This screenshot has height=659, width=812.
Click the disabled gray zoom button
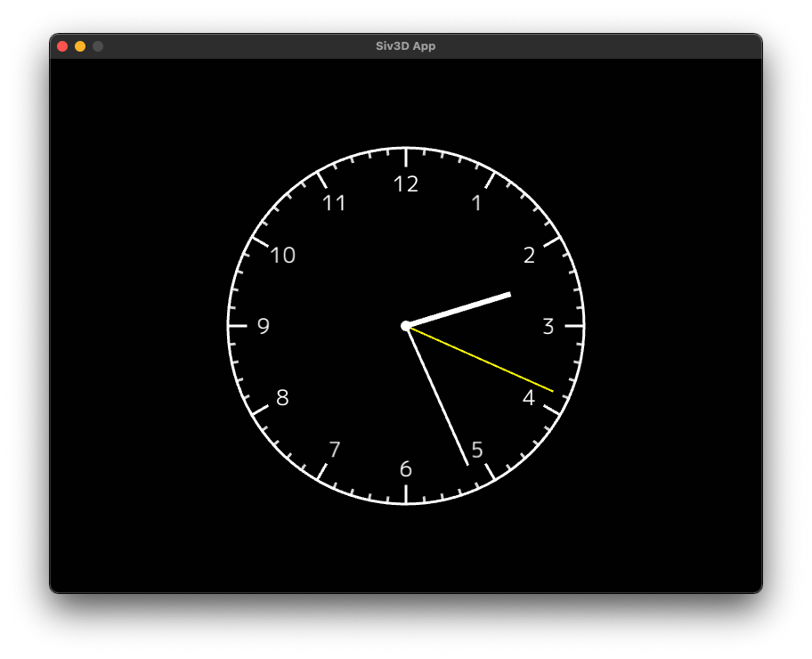98,46
